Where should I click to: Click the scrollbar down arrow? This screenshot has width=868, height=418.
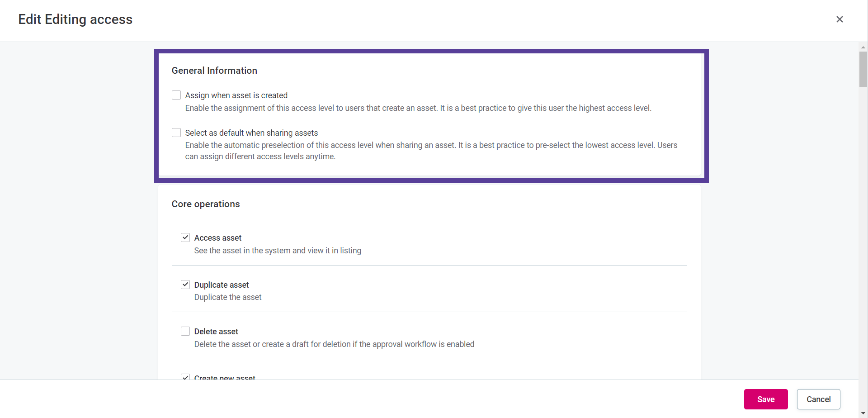tap(863, 413)
